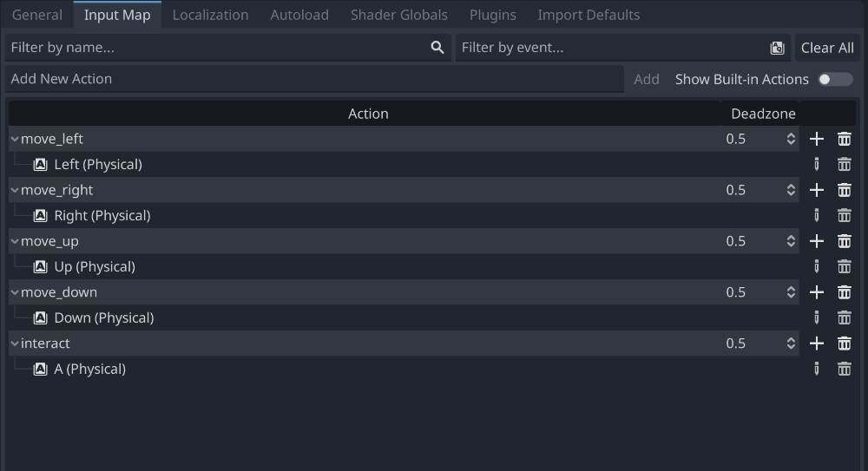Switch to the Autoload tab
Screen dimensions: 868x471
(299, 15)
